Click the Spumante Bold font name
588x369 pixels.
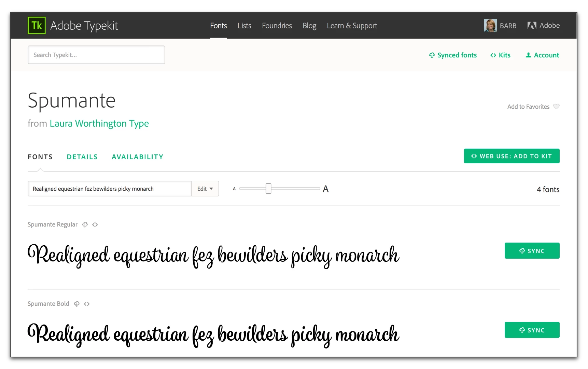(x=48, y=304)
